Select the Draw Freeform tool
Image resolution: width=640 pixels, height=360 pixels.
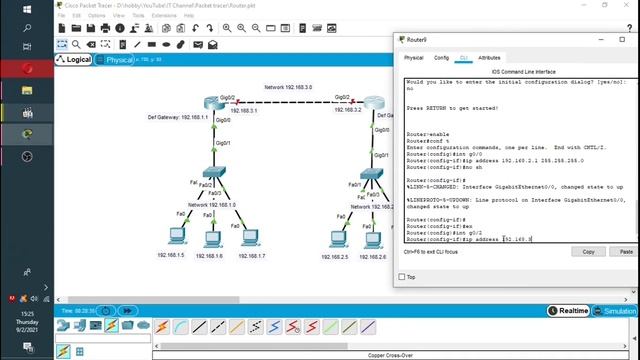pos(180,44)
